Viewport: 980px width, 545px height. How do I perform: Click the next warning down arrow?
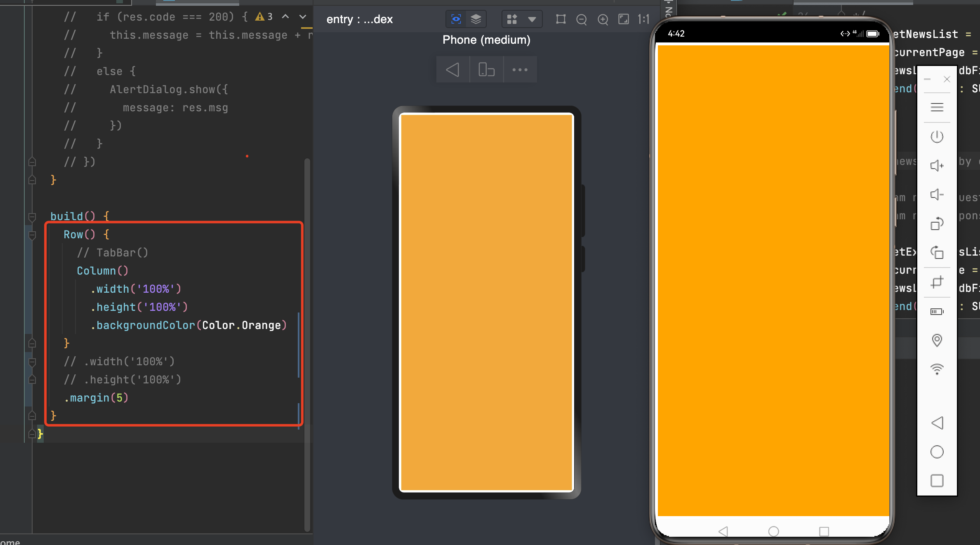click(x=303, y=17)
